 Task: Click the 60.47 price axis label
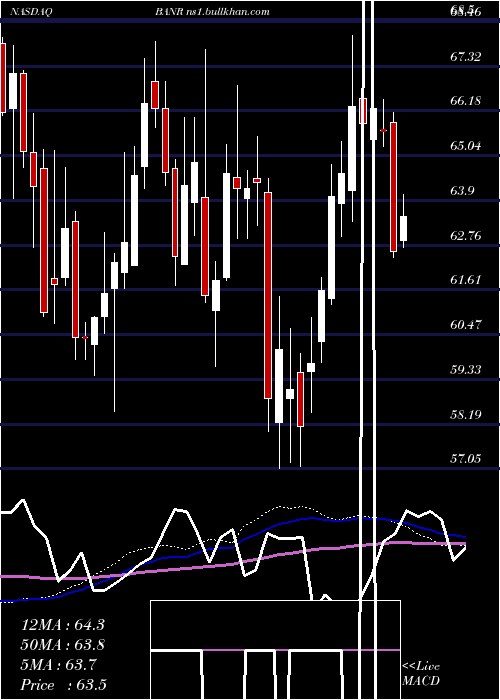[x=466, y=325]
